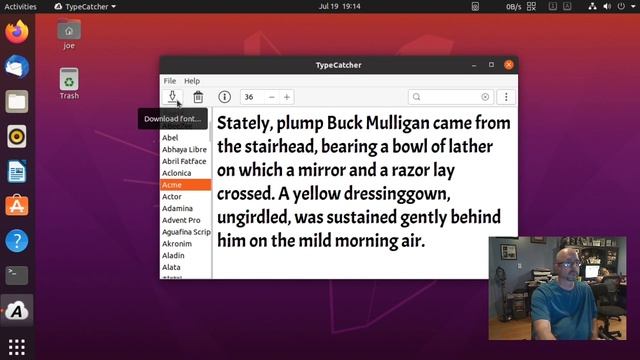Click the trash uninstall font icon
Viewport: 640px width, 360px height.
coord(198,97)
